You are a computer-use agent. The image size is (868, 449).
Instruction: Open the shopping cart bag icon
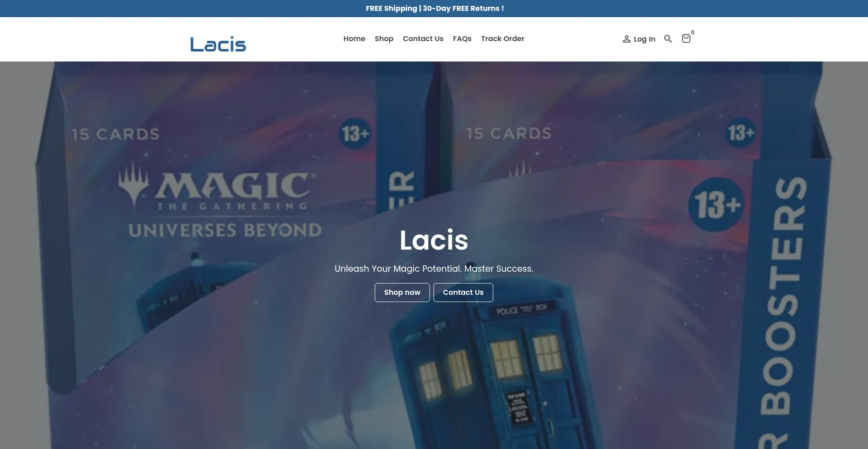point(686,38)
